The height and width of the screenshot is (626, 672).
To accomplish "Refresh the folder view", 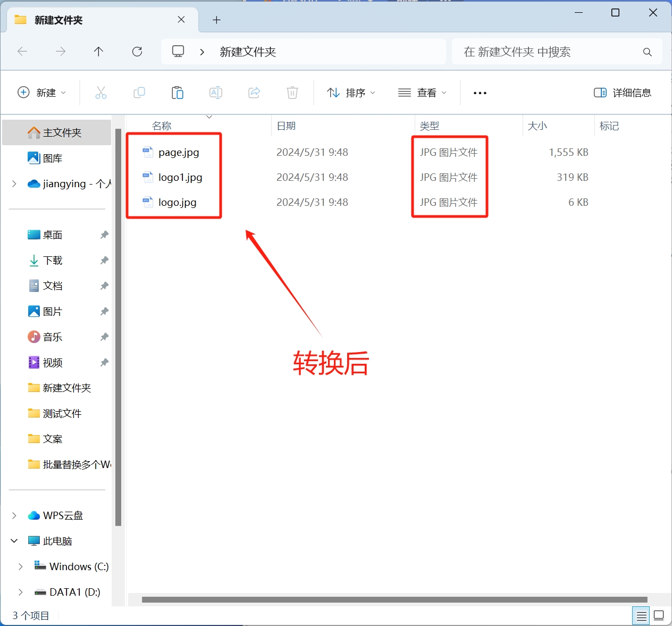I will (x=137, y=52).
